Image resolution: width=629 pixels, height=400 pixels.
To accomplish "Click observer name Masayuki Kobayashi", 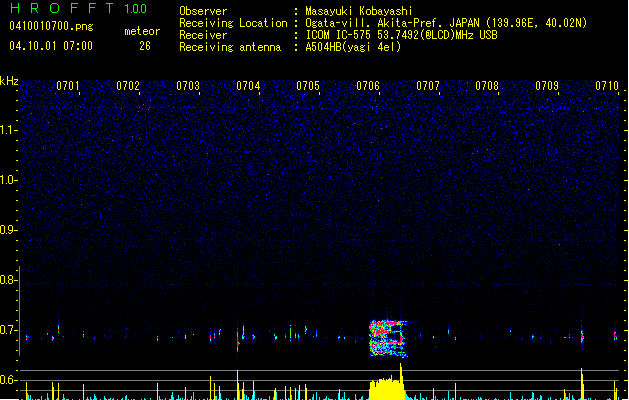I will [359, 11].
